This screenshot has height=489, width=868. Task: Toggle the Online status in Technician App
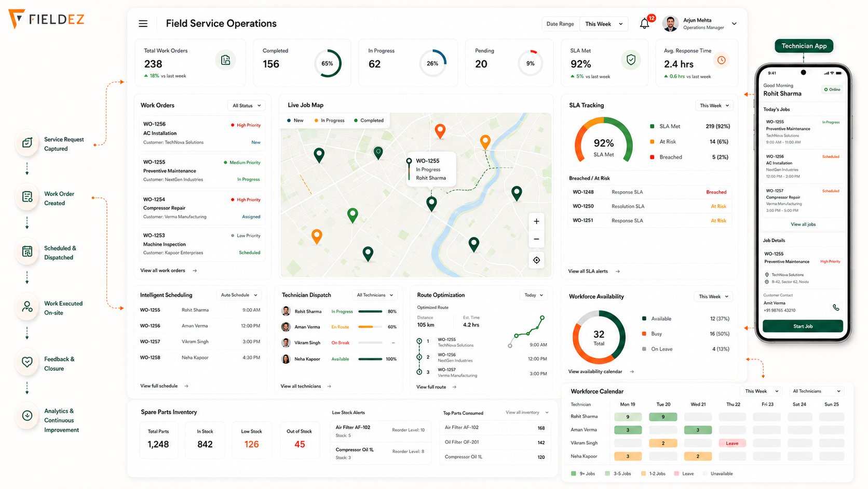tap(832, 89)
